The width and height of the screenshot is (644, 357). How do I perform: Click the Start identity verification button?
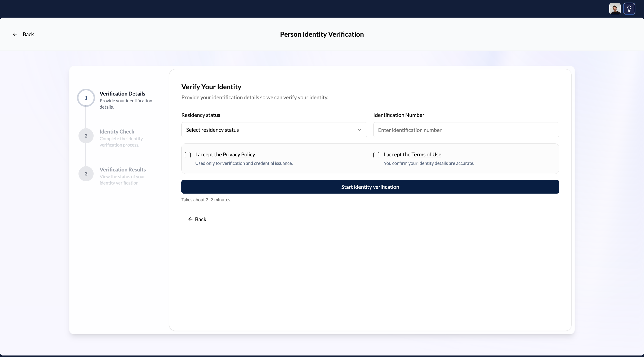pyautogui.click(x=370, y=187)
